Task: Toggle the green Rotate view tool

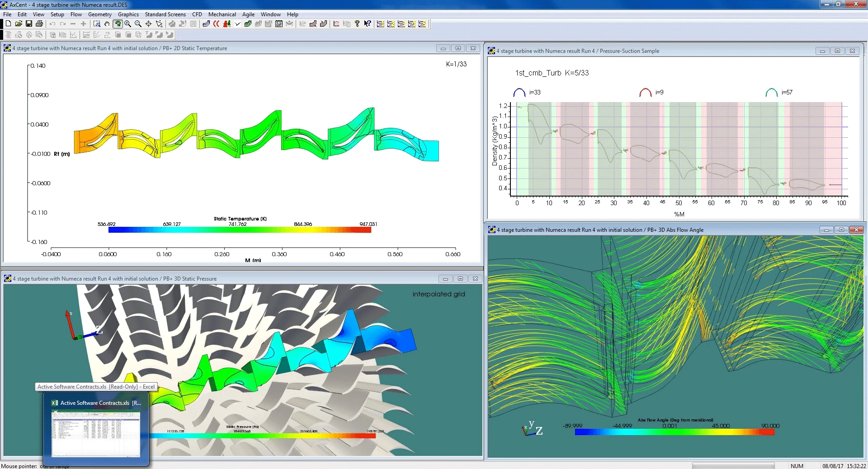Action: coord(118,24)
